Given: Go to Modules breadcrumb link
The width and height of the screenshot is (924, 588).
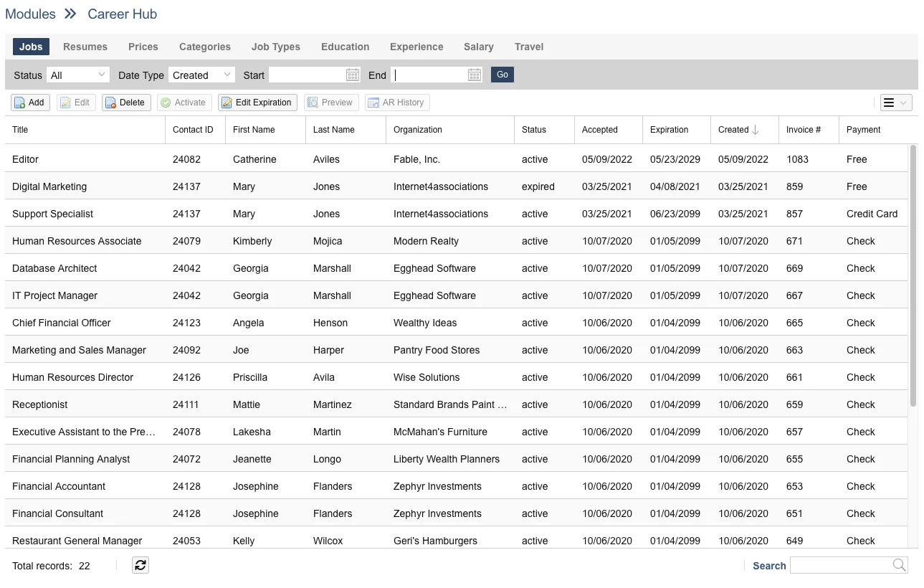Looking at the screenshot, I should (30, 14).
